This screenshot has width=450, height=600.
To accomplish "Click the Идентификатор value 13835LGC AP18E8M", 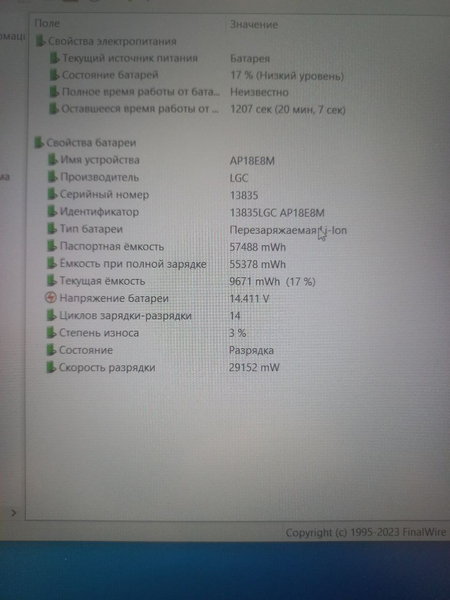I will click(x=277, y=213).
